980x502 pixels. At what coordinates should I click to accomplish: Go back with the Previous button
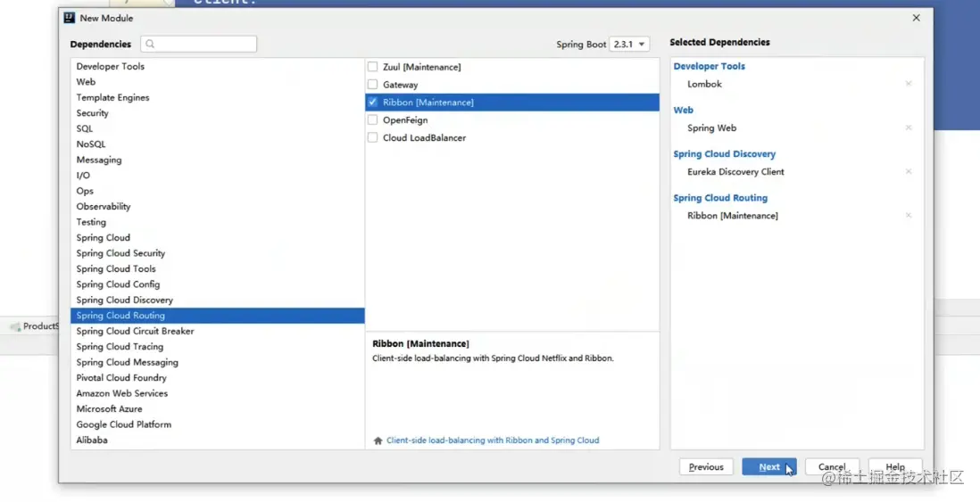click(706, 467)
